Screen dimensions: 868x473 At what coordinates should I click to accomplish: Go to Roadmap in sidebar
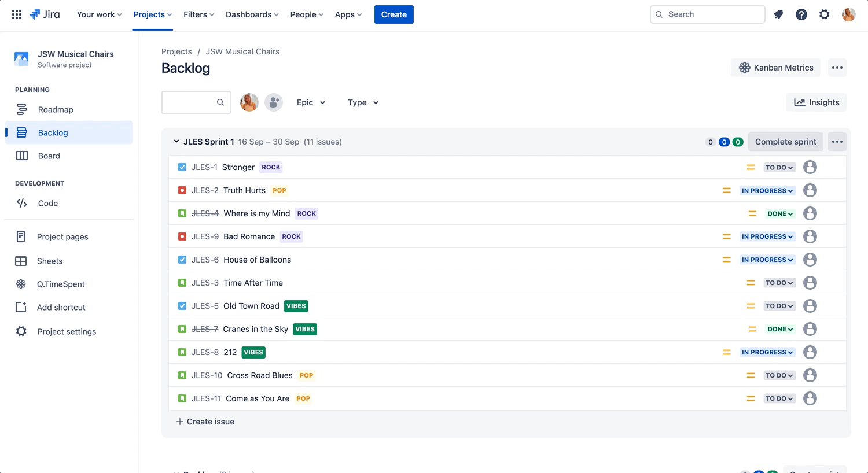coord(69,109)
